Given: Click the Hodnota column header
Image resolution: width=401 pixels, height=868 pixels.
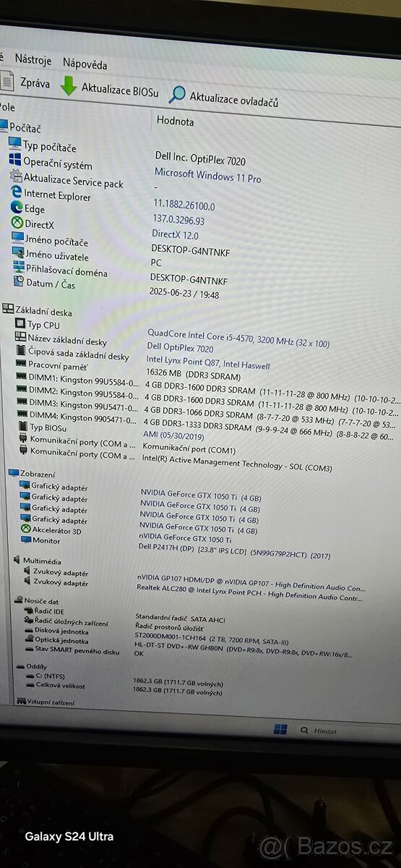Looking at the screenshot, I should (175, 121).
